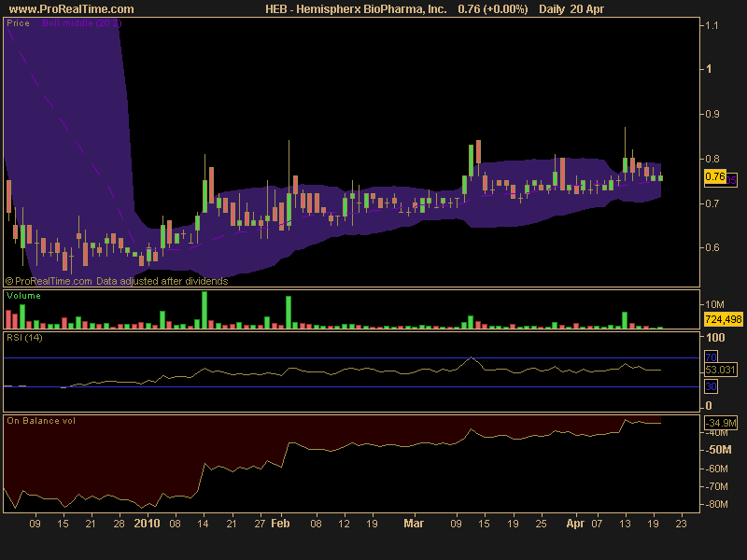Click the -80M OBV axis label
Image resolution: width=747 pixels, height=560 pixels.
point(716,504)
